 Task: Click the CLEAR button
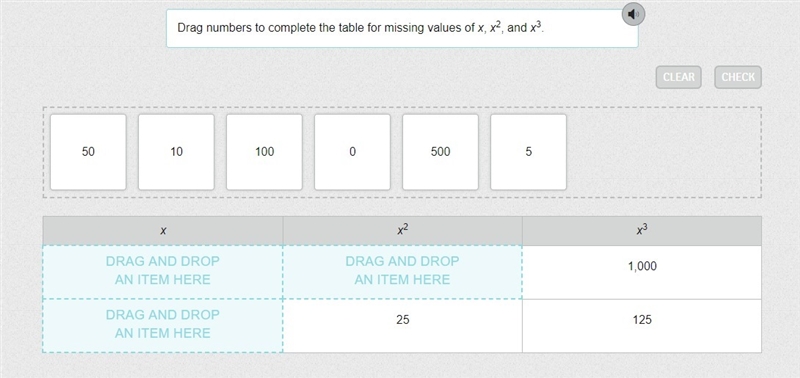click(679, 77)
